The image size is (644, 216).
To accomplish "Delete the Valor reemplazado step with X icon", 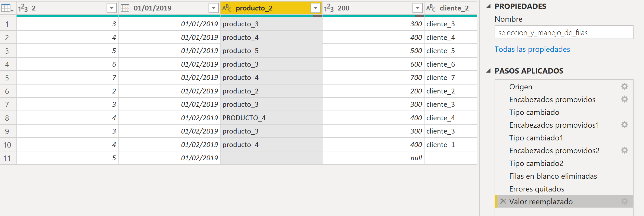I will point(503,201).
